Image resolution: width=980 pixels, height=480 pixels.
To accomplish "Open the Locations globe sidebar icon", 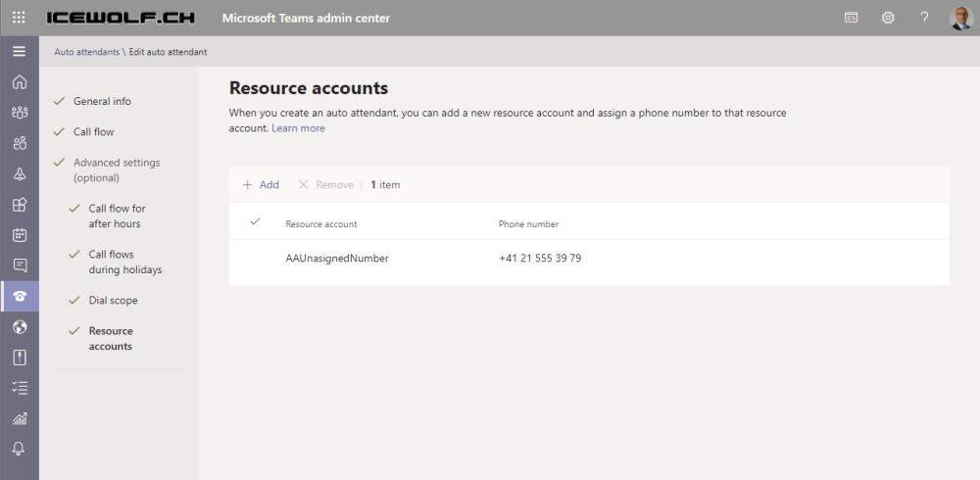I will pos(20,327).
